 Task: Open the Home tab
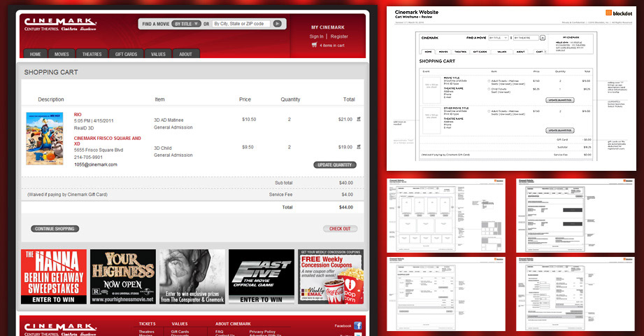tap(35, 54)
